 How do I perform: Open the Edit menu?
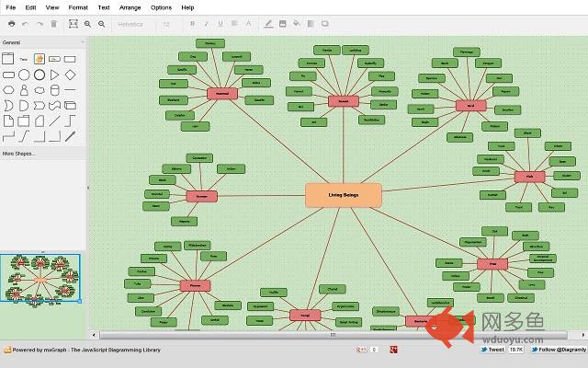30,7
